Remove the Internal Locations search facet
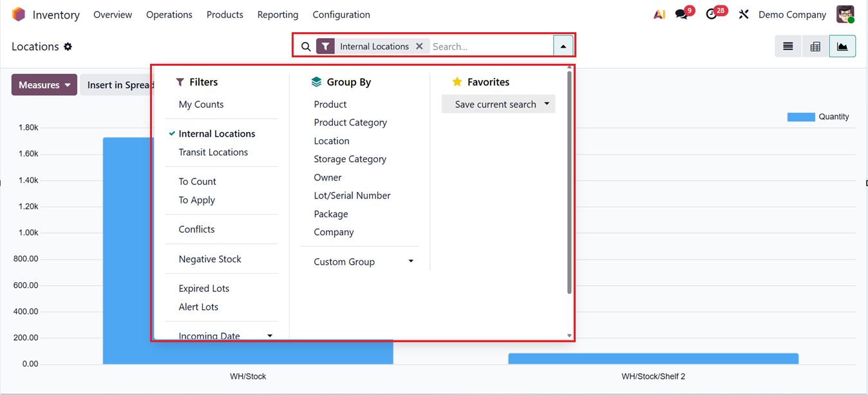 419,46
